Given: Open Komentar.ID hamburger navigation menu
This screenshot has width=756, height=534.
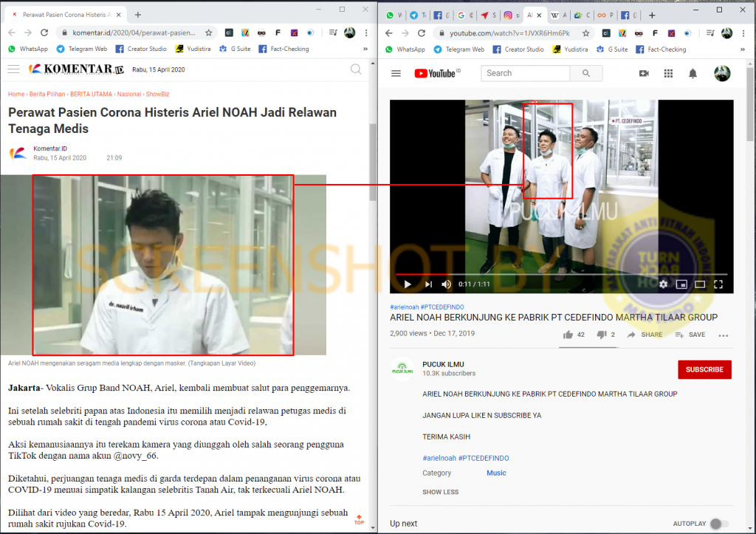Looking at the screenshot, I should point(13,69).
